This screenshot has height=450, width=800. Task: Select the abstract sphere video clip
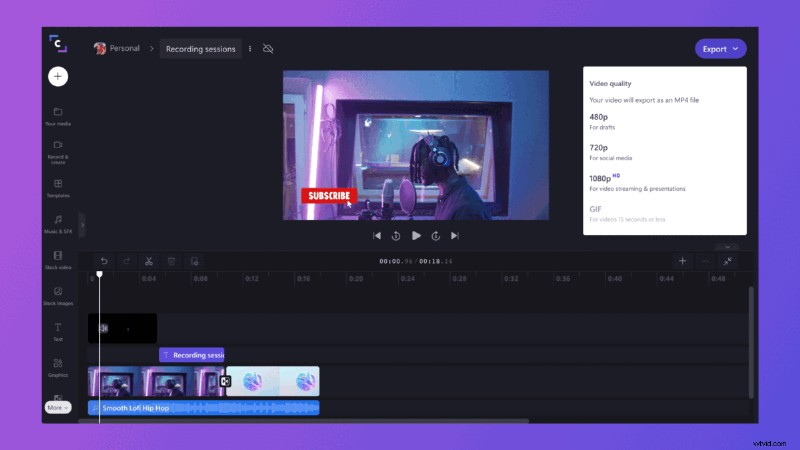tap(273, 381)
